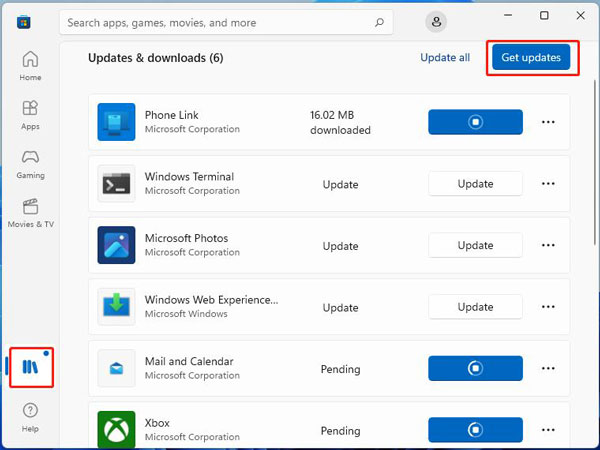Select the Xbox app name
Screen dimensions: 600x450
pyautogui.click(x=157, y=423)
